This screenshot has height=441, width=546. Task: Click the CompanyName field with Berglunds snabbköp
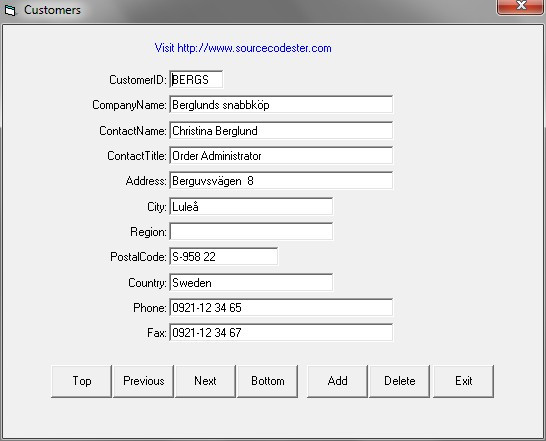point(281,105)
